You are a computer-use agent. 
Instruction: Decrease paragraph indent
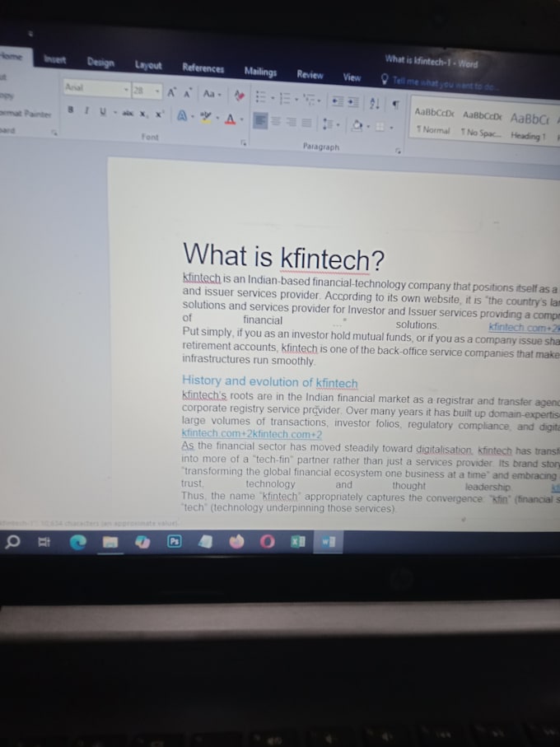click(x=338, y=101)
